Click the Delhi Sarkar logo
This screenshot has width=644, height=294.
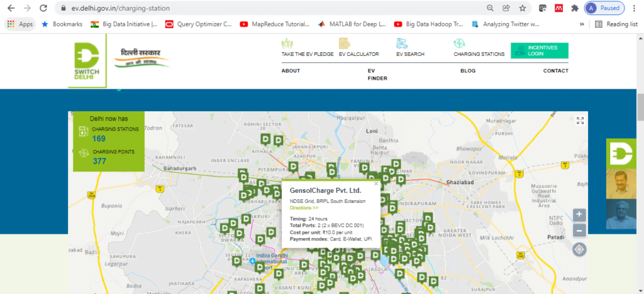142,58
